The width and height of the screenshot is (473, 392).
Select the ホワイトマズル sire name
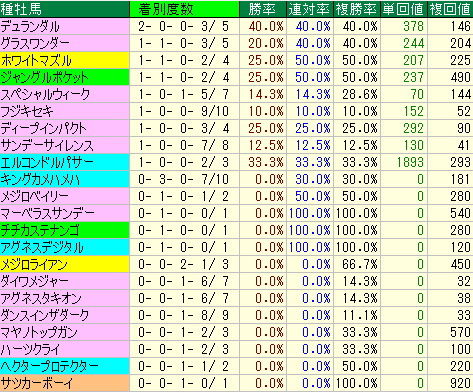(36, 60)
